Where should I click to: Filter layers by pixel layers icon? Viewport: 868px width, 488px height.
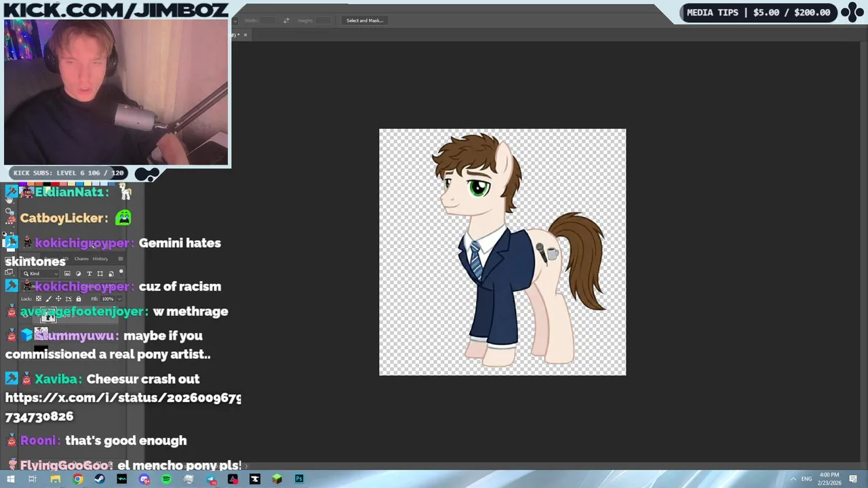[x=67, y=274]
